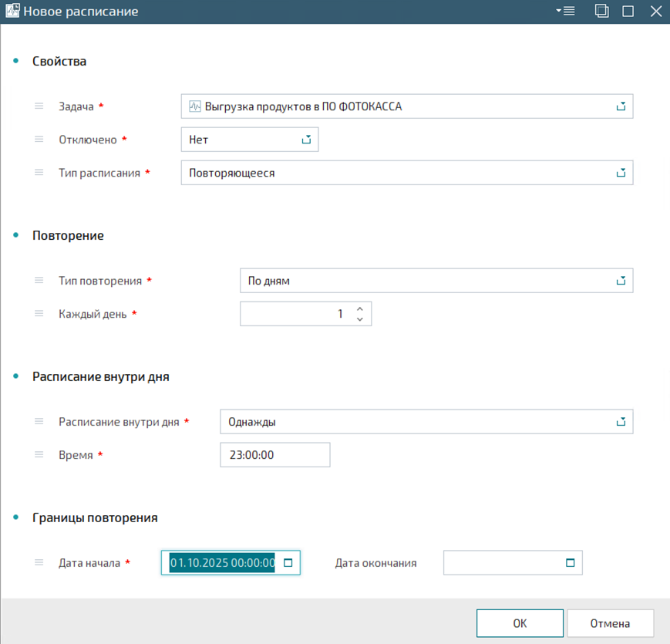Viewport: 670px width, 644px height.
Task: Click the drag handle beside Время
Action: click(39, 455)
